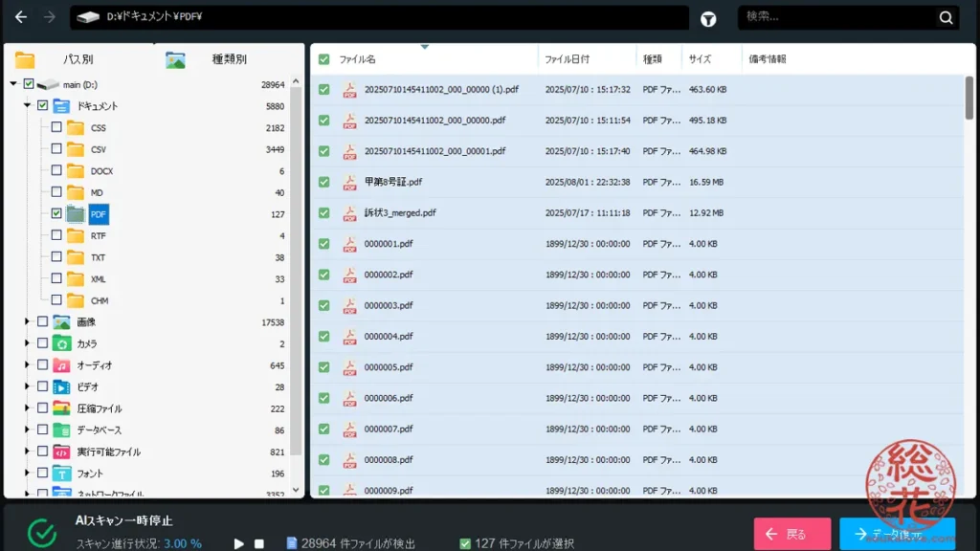This screenshot has height=551, width=980.
Task: Select the カメラ category icon
Action: pyautogui.click(x=61, y=343)
